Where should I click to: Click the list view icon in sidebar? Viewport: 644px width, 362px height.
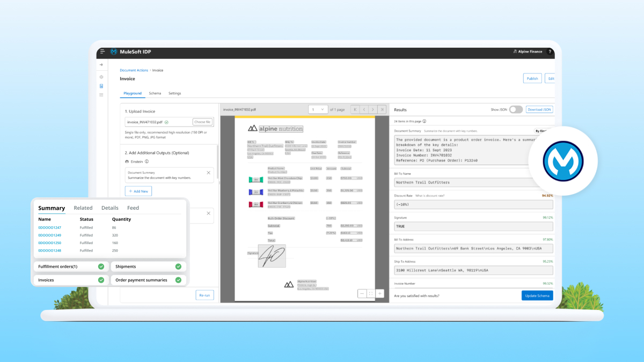click(101, 95)
